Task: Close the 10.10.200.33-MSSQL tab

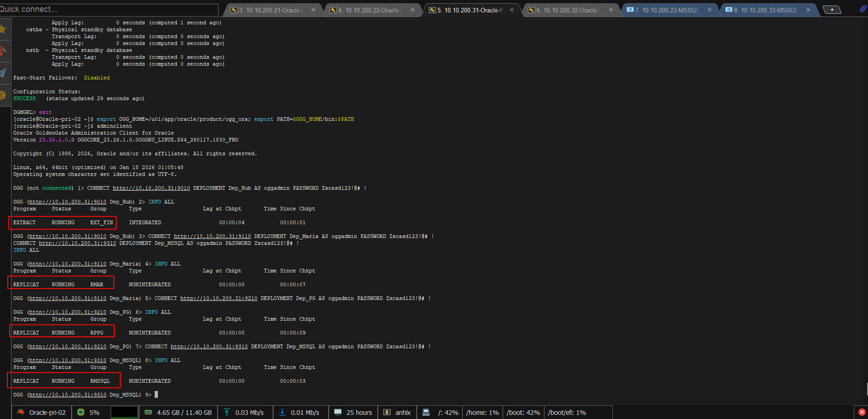Action: [808, 10]
